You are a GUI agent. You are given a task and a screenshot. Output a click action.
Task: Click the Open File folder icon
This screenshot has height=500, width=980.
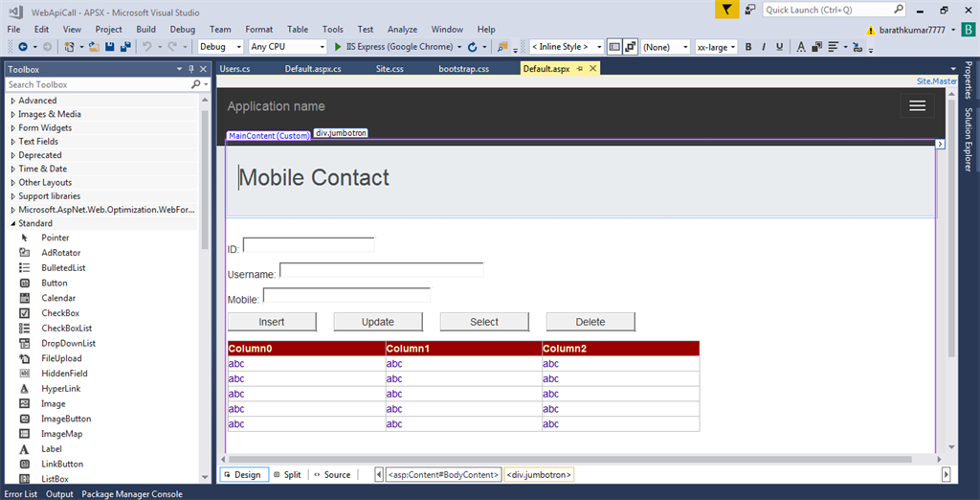click(95, 47)
